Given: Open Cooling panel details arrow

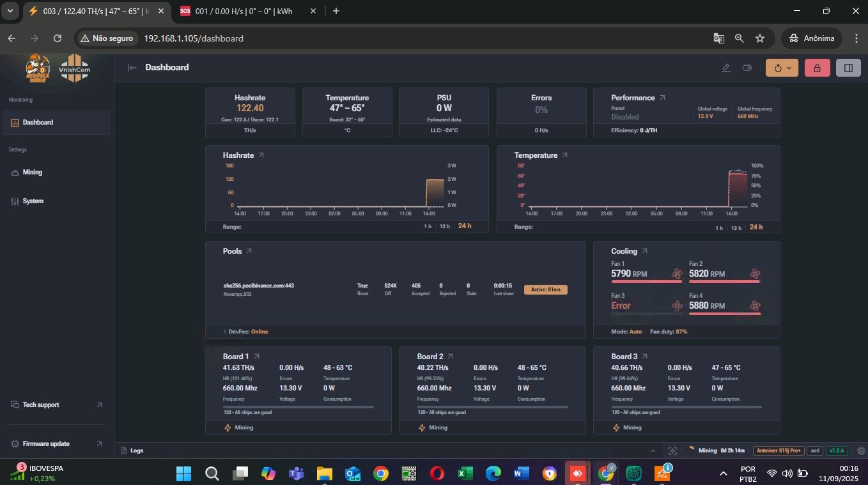Looking at the screenshot, I should coord(644,251).
